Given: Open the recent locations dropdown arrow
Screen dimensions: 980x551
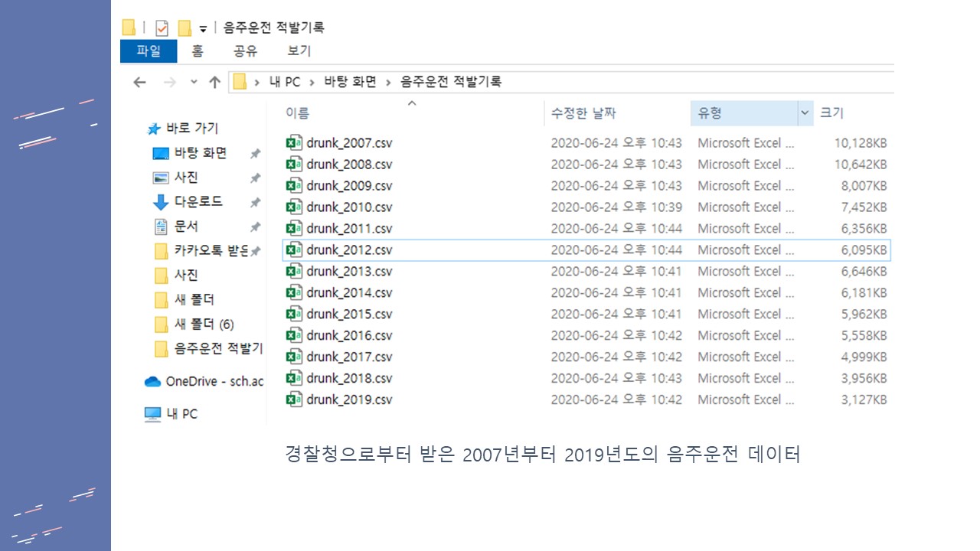Looking at the screenshot, I should tap(194, 82).
